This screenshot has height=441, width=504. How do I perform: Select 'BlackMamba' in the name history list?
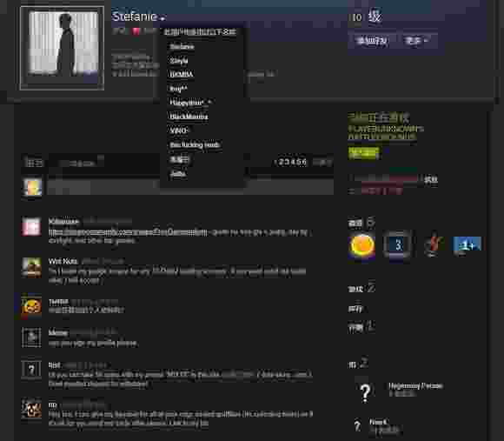point(189,117)
